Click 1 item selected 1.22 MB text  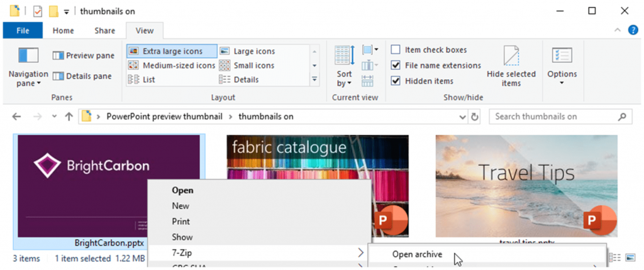[100, 259]
